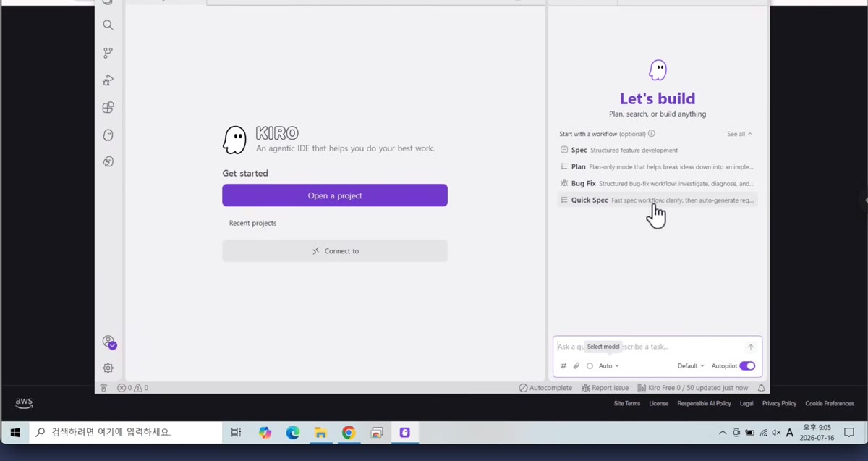
Task: Show hidden system tray icons chevron
Action: pos(722,433)
